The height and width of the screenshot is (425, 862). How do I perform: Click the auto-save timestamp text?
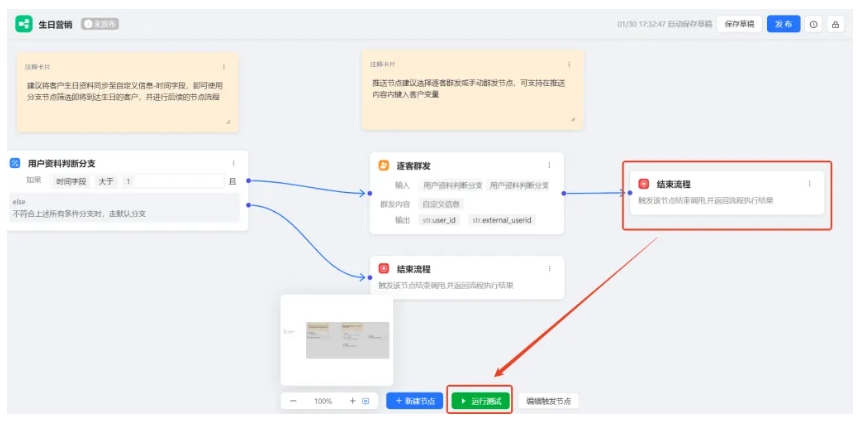[x=664, y=24]
